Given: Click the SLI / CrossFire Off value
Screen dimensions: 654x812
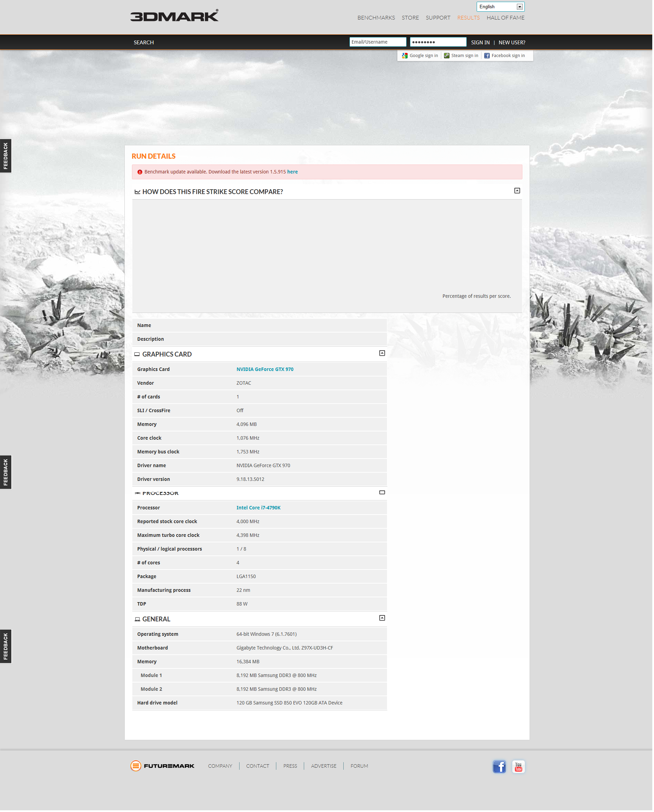Looking at the screenshot, I should click(240, 410).
